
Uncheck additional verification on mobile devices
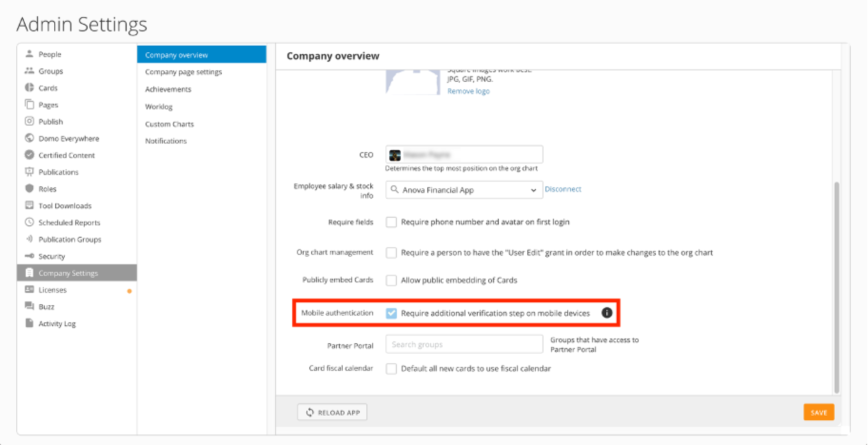point(391,313)
